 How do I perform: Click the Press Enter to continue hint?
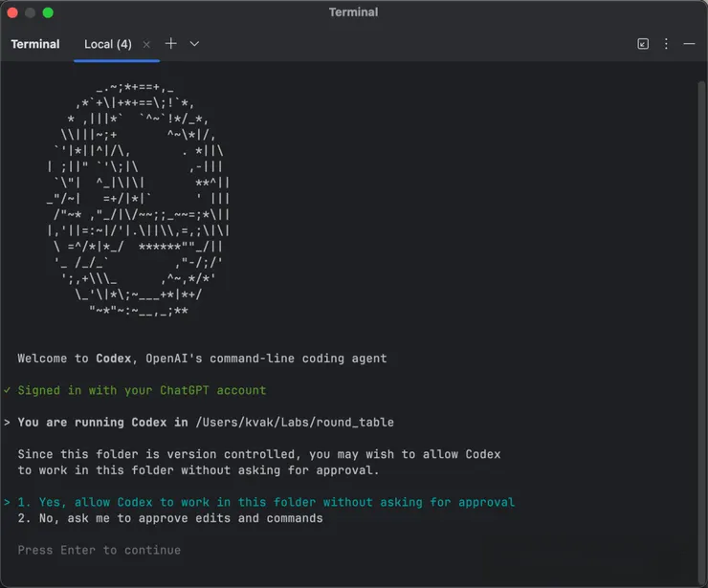click(100, 550)
